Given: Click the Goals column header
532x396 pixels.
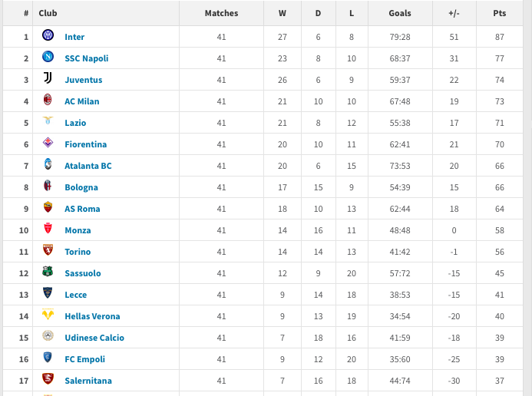Looking at the screenshot, I should pos(400,13).
